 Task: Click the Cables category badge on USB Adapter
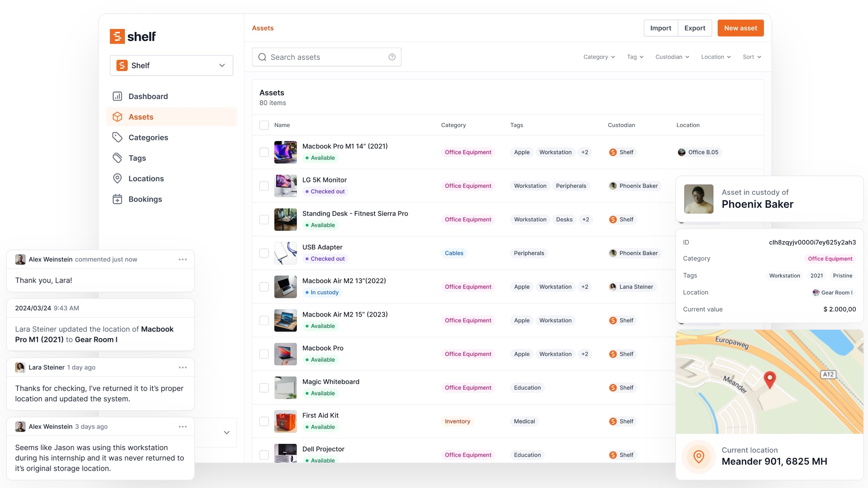454,253
